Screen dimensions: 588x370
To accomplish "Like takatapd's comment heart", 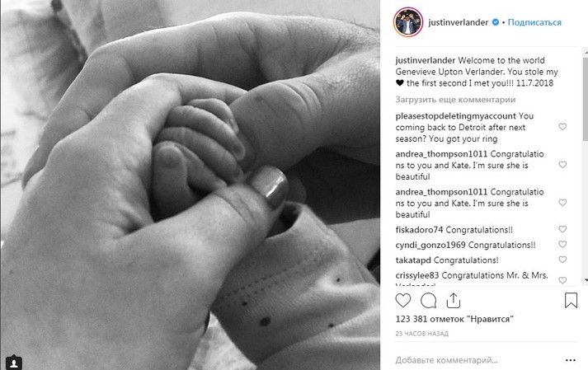I will (562, 260).
